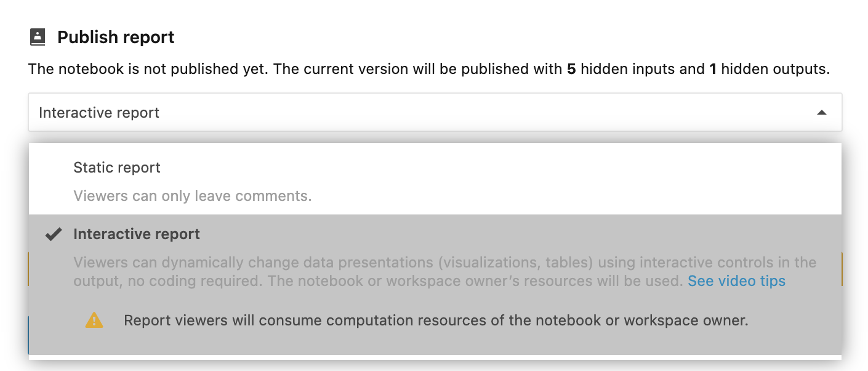Click the computation resources warning message
Image resolution: width=868 pixels, height=371 pixels.
(436, 320)
